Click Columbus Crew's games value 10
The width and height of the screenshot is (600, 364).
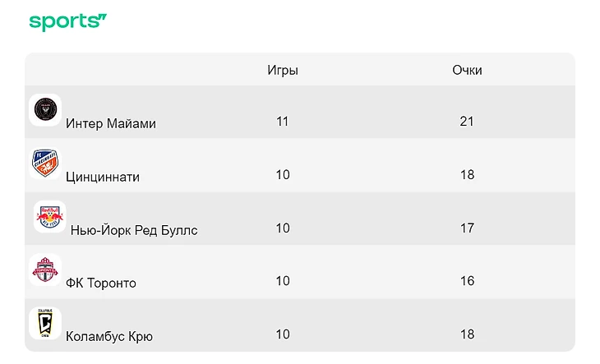(x=283, y=334)
